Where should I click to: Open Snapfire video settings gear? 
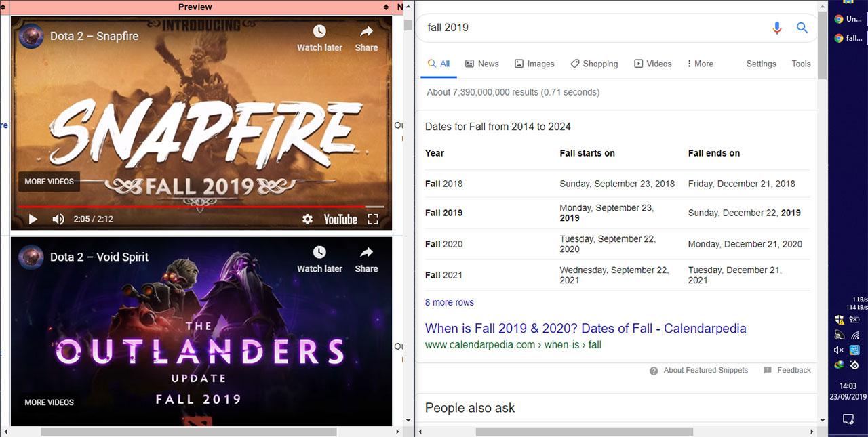point(307,220)
